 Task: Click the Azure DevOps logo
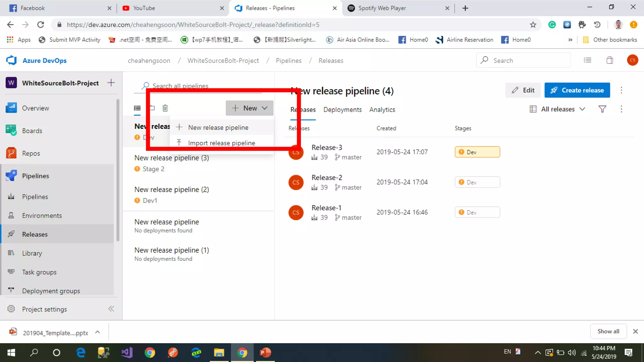[x=11, y=60]
